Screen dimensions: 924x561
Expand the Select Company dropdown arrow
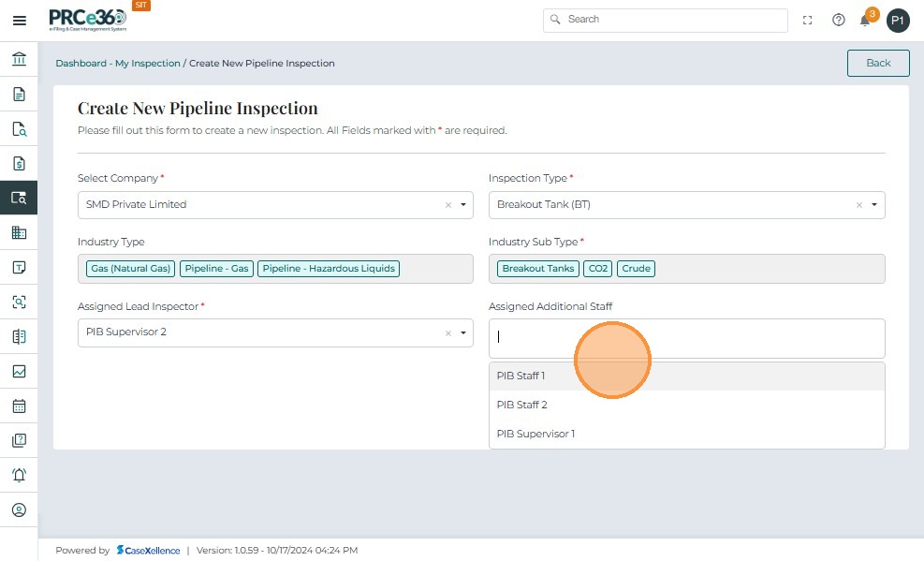(x=463, y=205)
